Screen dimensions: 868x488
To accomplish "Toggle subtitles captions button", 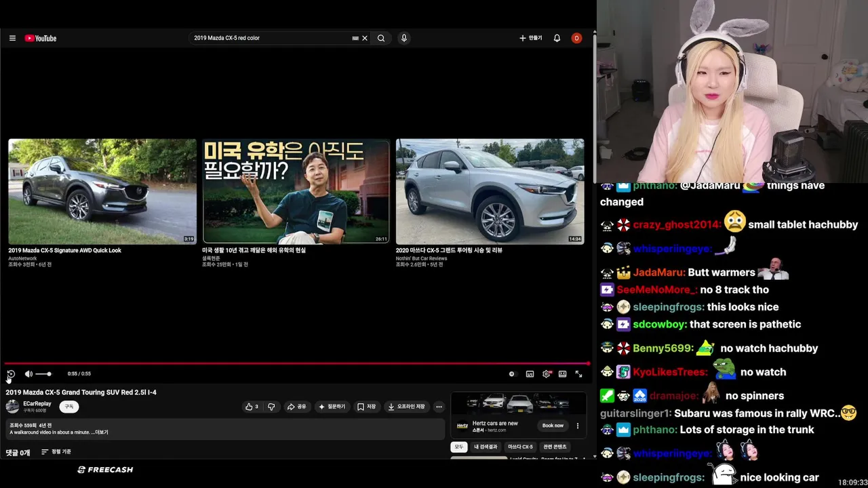I will coord(530,374).
